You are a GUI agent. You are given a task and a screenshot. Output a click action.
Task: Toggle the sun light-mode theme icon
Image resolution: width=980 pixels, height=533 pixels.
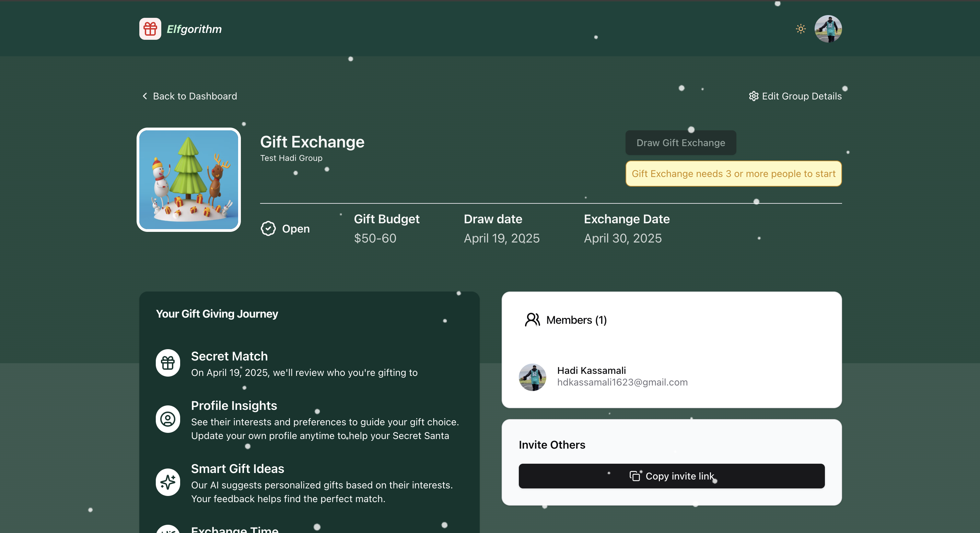coord(801,29)
